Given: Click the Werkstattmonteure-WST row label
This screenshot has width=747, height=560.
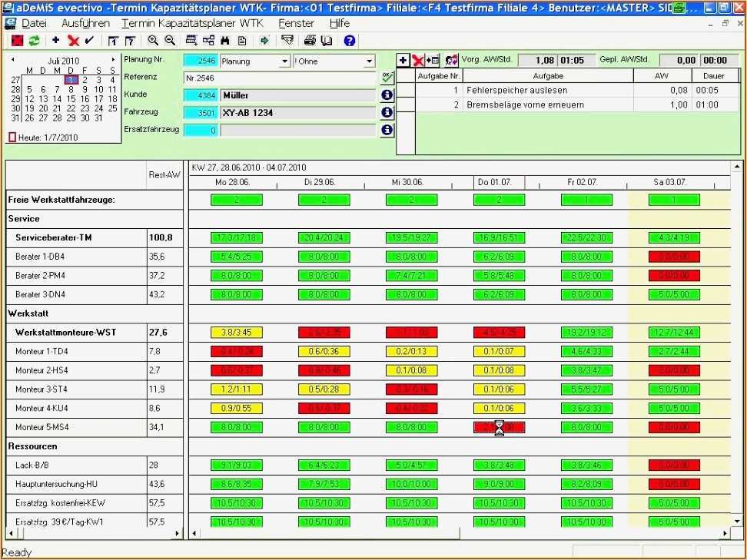Looking at the screenshot, I should (x=66, y=333).
